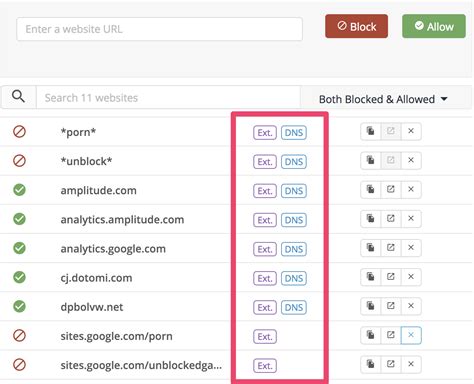
Task: Open dpbolvw.net external link icon
Action: click(391, 306)
